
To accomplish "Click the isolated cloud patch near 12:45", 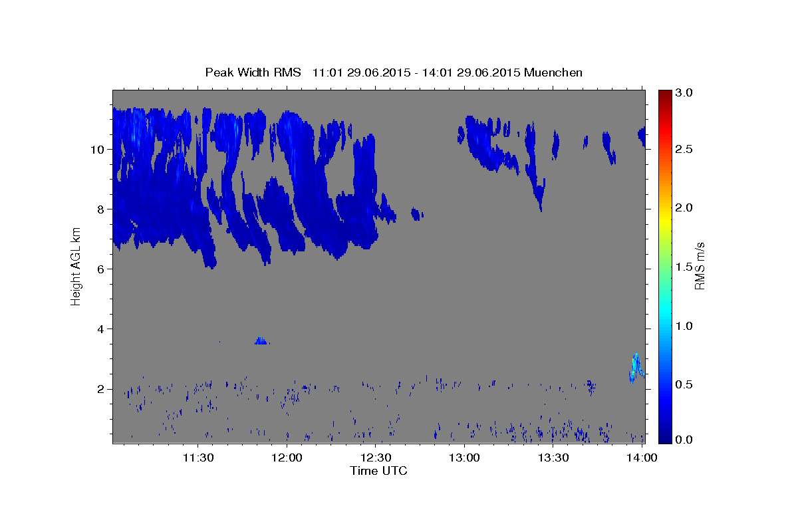I will [x=417, y=213].
